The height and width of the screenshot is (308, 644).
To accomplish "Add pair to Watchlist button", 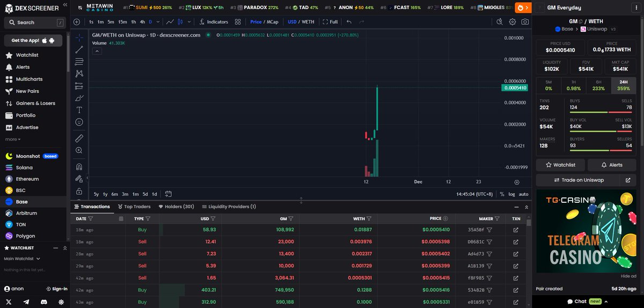I will 560,165.
